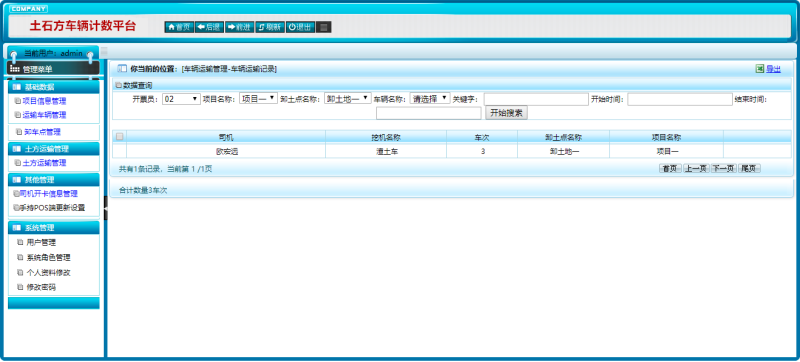This screenshot has height=362, width=800.
Task: Click the 项目名称 table column header
Action: tap(666, 137)
